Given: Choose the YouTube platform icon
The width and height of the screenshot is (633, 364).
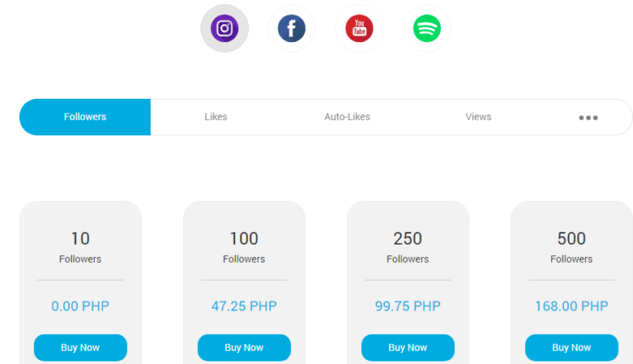Looking at the screenshot, I should coord(359,29).
